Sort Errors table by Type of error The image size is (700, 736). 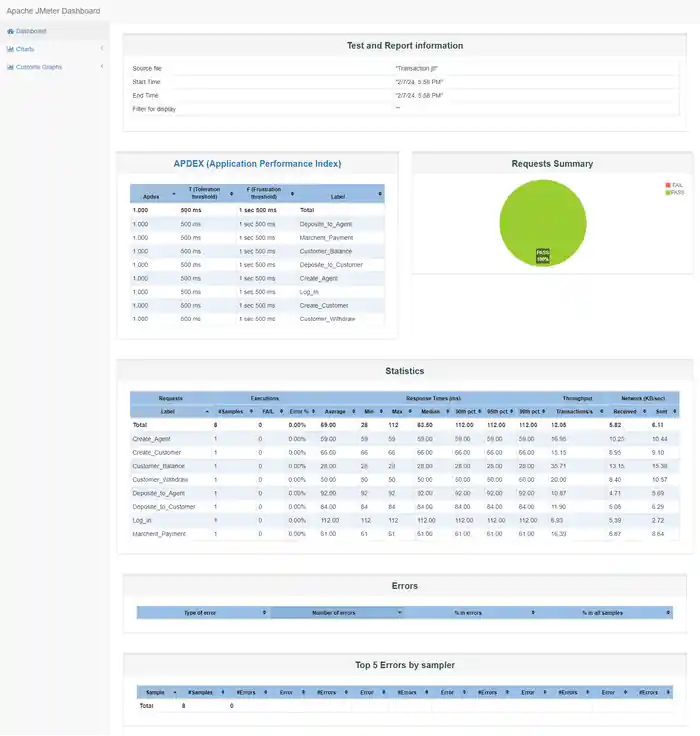203,613
